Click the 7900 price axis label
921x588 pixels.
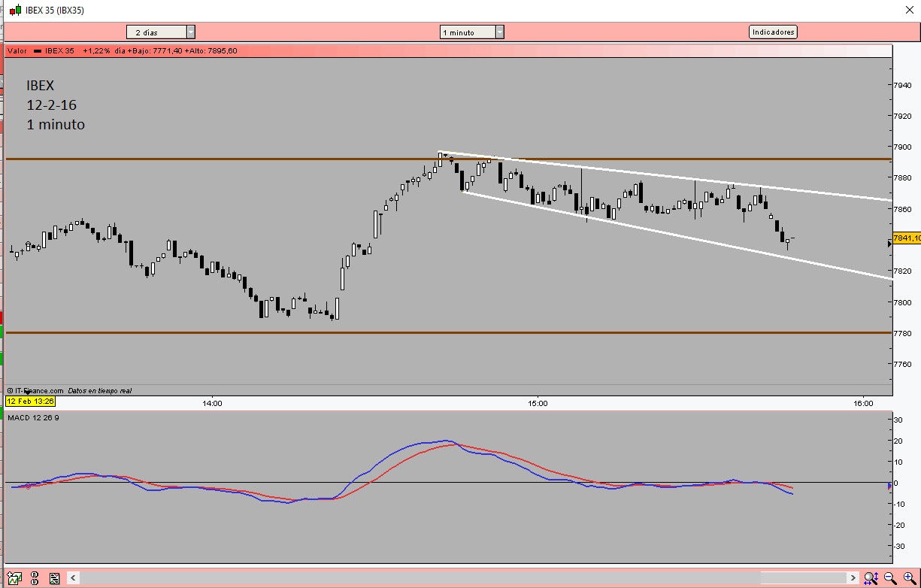click(x=903, y=147)
